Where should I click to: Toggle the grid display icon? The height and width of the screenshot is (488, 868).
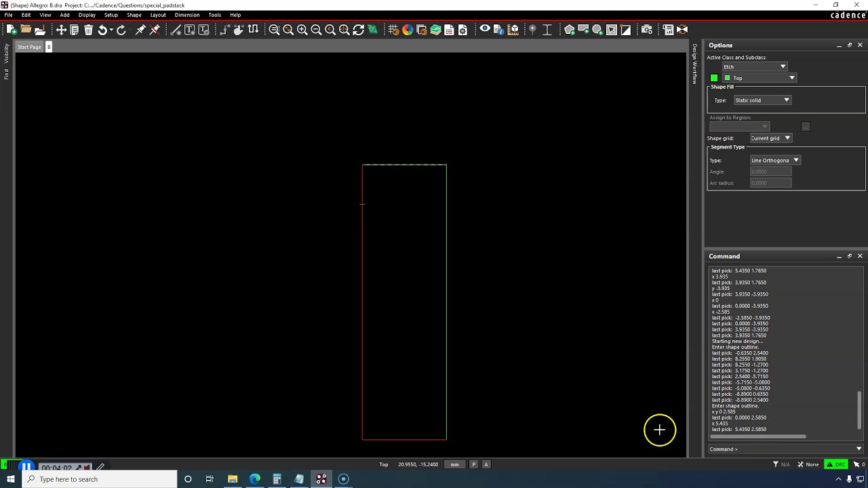[393, 30]
